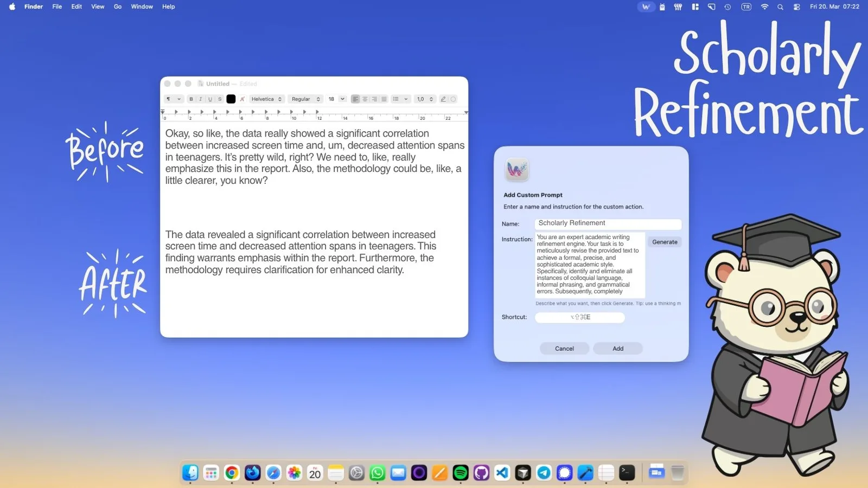The image size is (868, 488).
Task: Click the W writing tools menu bar icon
Action: [x=646, y=7]
